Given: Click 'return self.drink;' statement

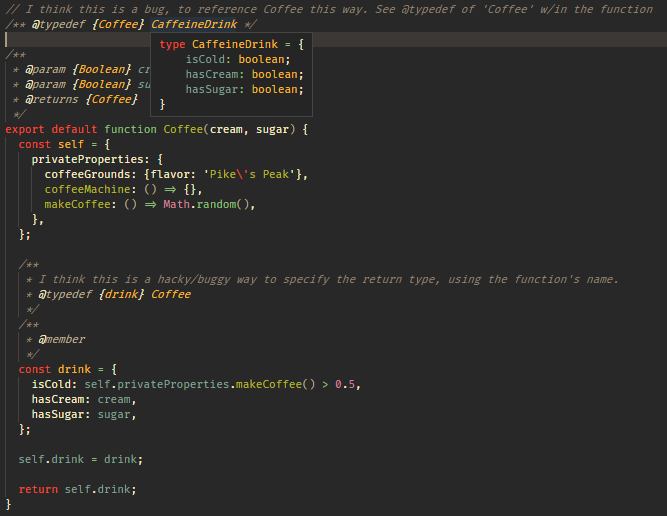Looking at the screenshot, I should pyautogui.click(x=77, y=489).
